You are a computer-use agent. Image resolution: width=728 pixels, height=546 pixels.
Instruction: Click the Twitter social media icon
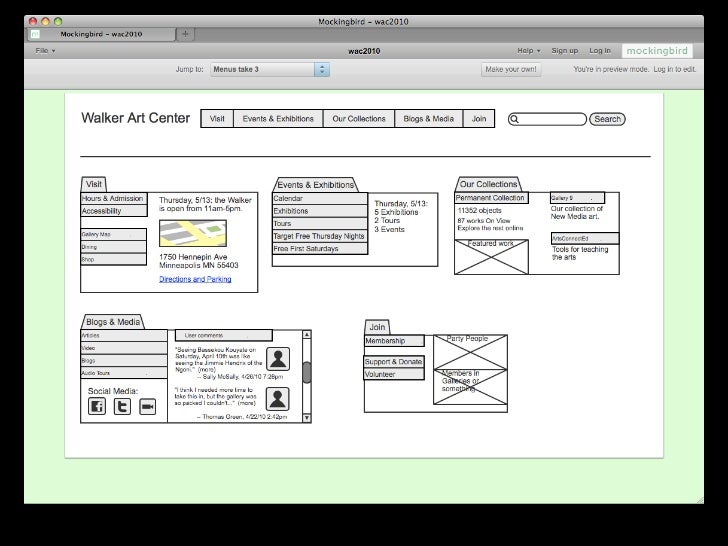click(x=122, y=407)
